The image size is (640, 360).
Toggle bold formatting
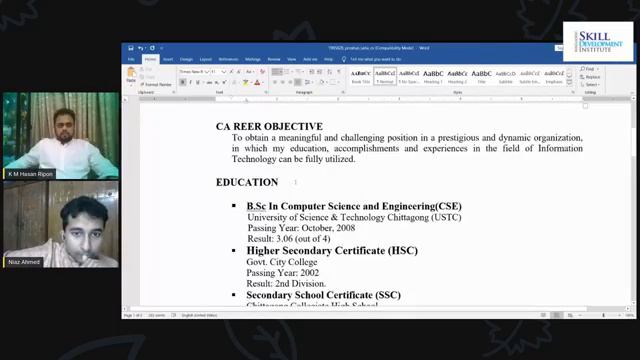[x=182, y=82]
